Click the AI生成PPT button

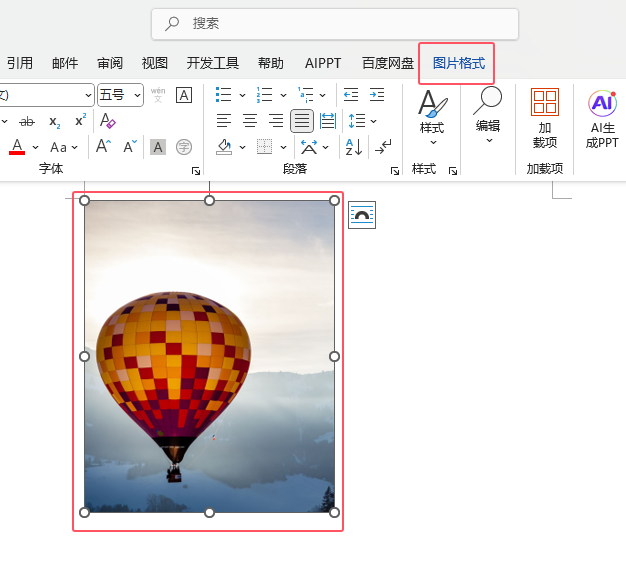click(602, 119)
